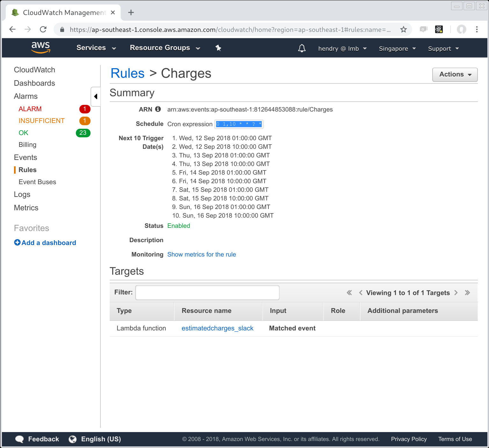Open the Support dropdown menu
The height and width of the screenshot is (448, 489).
pyautogui.click(x=443, y=48)
